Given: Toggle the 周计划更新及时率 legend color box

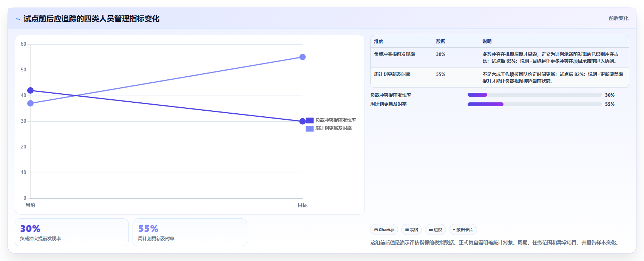Looking at the screenshot, I should 310,128.
